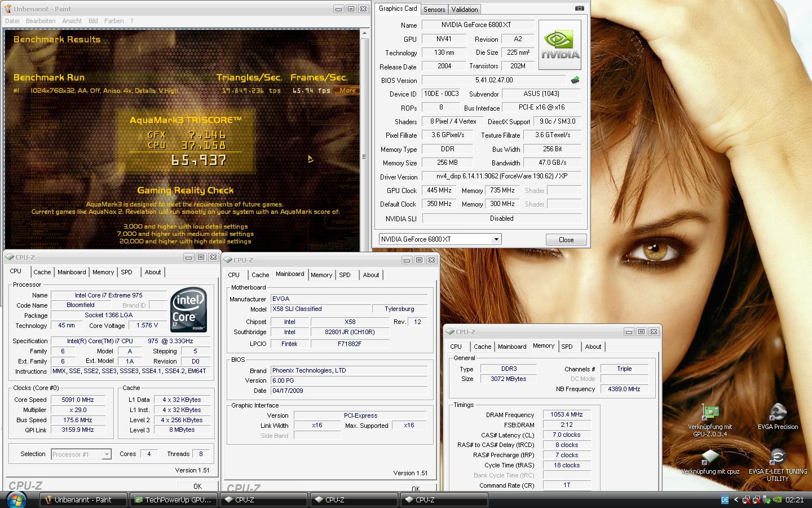
Task: Click the taskbar clock 02:21
Action: tap(795, 500)
